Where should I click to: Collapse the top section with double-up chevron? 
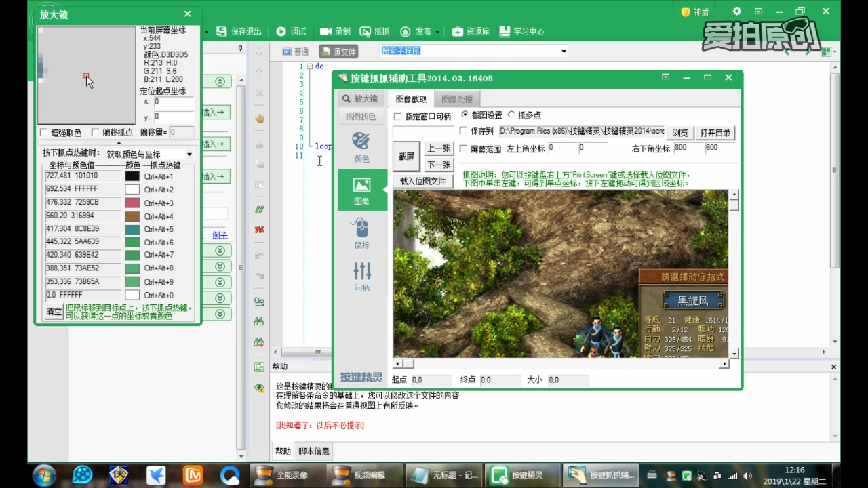coord(220,81)
